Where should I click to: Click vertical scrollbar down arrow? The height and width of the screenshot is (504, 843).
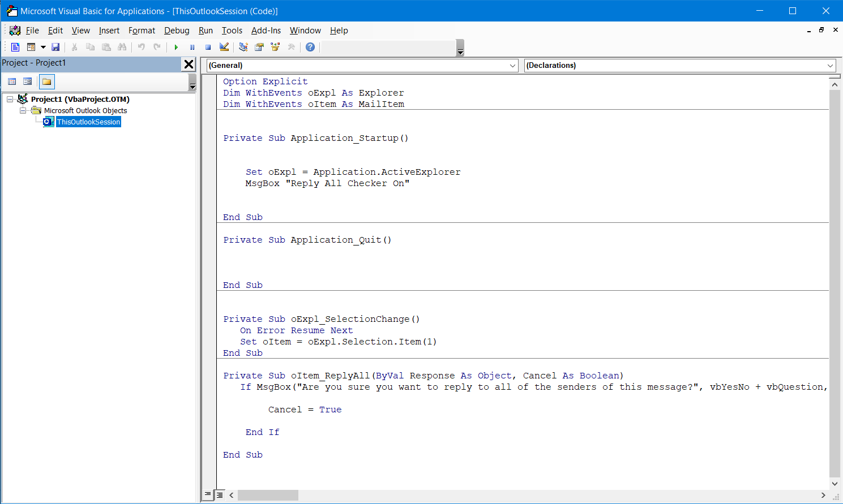pos(835,484)
